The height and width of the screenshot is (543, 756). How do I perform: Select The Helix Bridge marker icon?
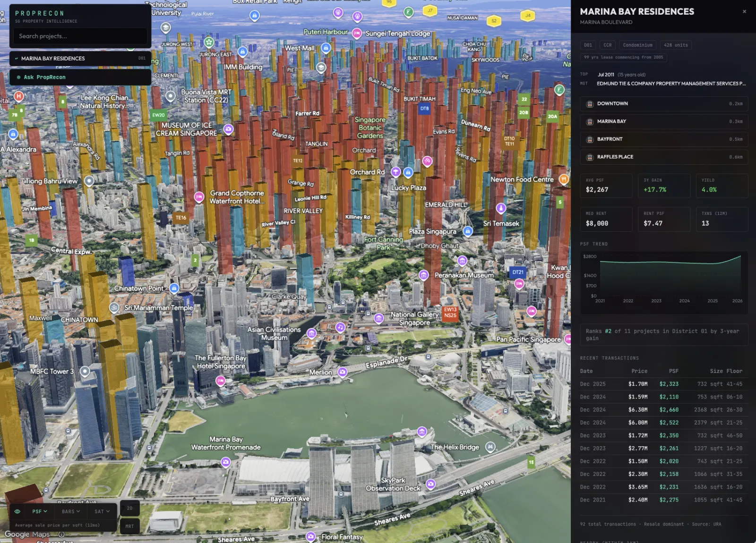490,447
